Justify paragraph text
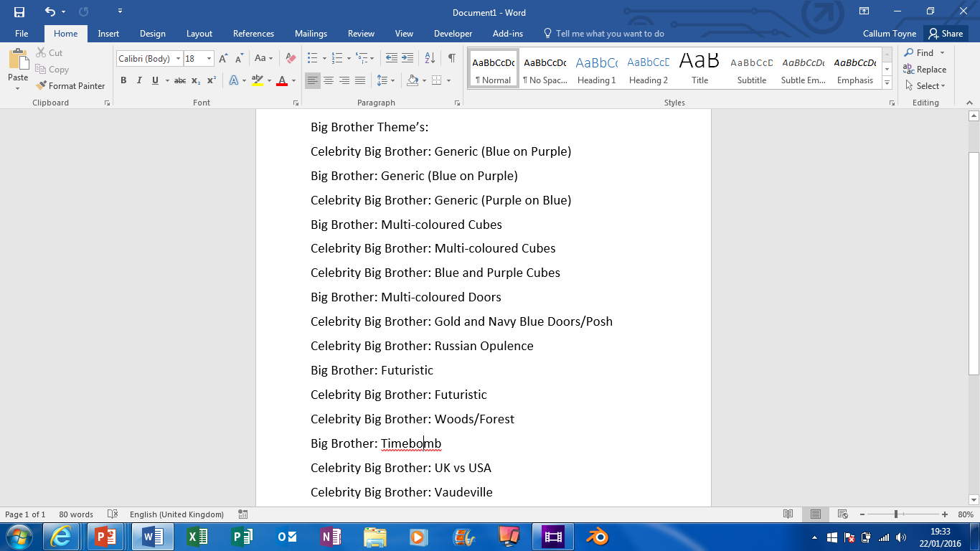Screen dimensions: 980x551 [360, 80]
